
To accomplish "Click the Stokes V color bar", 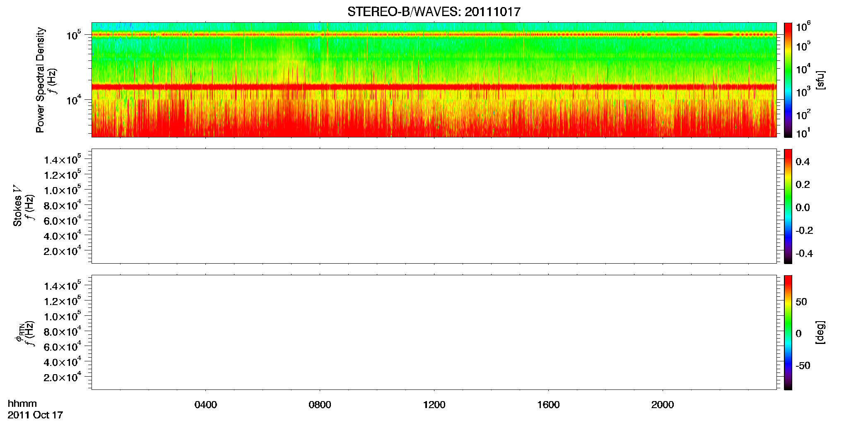I will pos(788,206).
